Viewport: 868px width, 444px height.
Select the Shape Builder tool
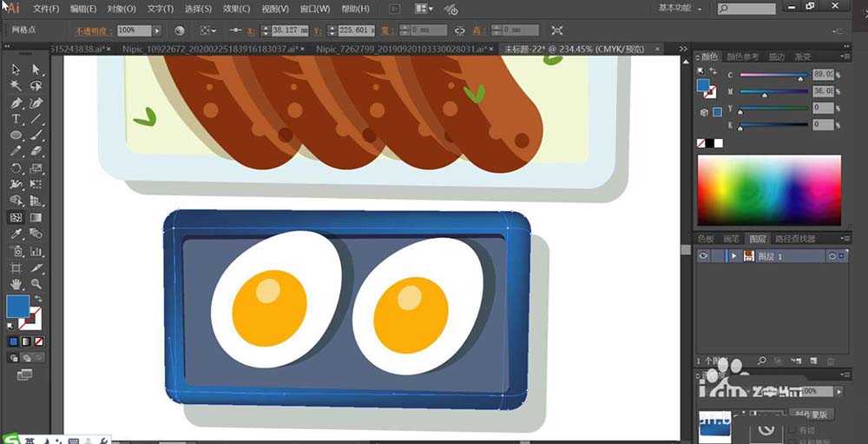pyautogui.click(x=16, y=201)
